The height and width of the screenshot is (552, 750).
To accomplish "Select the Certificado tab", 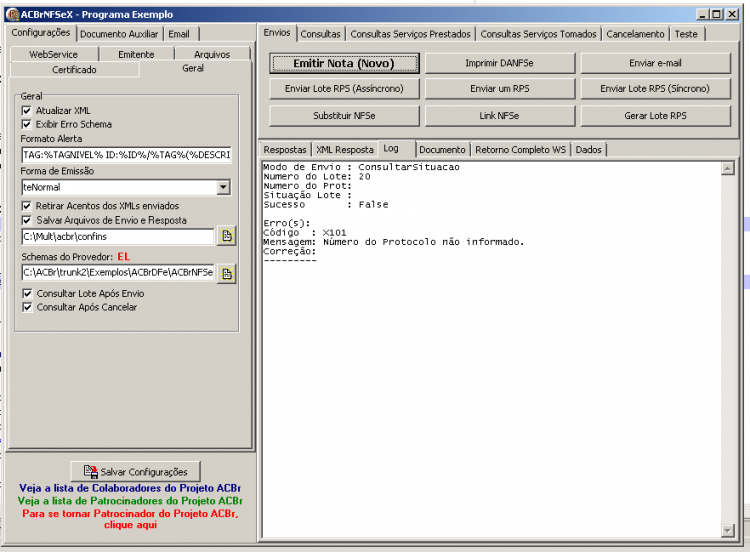I will click(74, 69).
